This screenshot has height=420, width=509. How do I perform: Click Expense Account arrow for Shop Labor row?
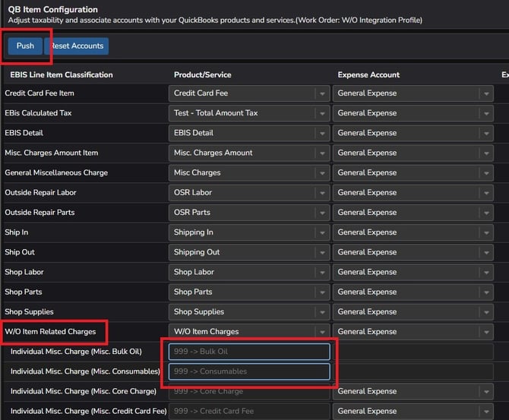[485, 272]
